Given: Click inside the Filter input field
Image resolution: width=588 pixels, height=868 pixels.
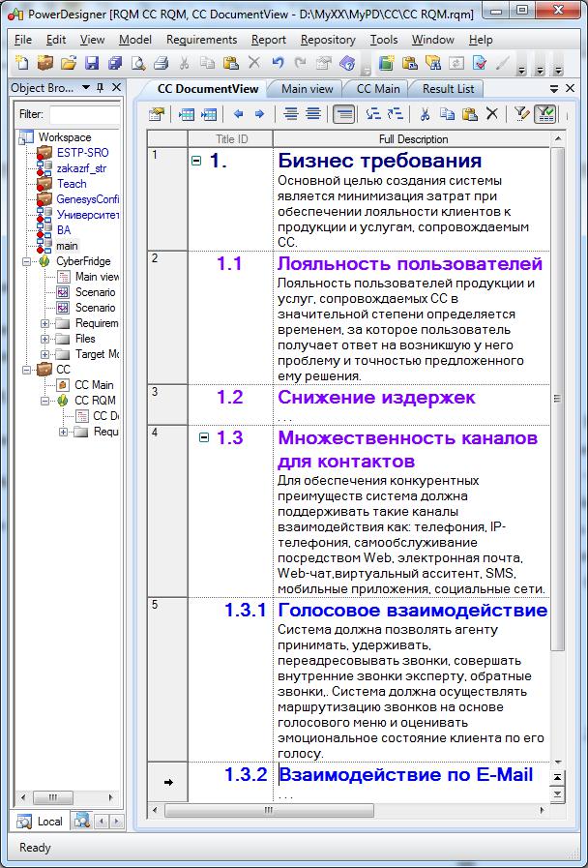Looking at the screenshot, I should (85, 114).
